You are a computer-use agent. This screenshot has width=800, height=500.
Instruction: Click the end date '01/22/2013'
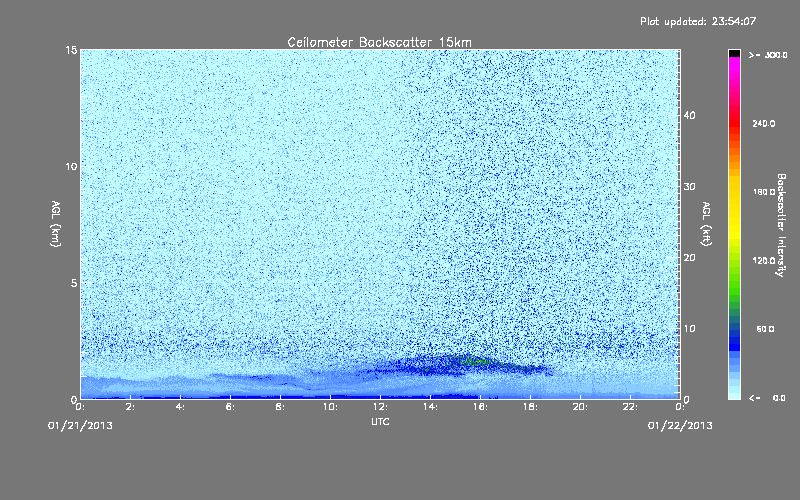(680, 426)
